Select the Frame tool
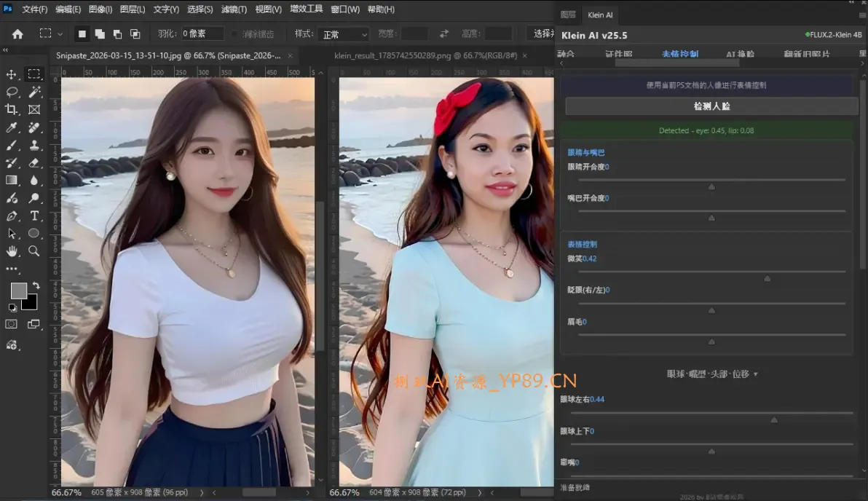 click(33, 110)
